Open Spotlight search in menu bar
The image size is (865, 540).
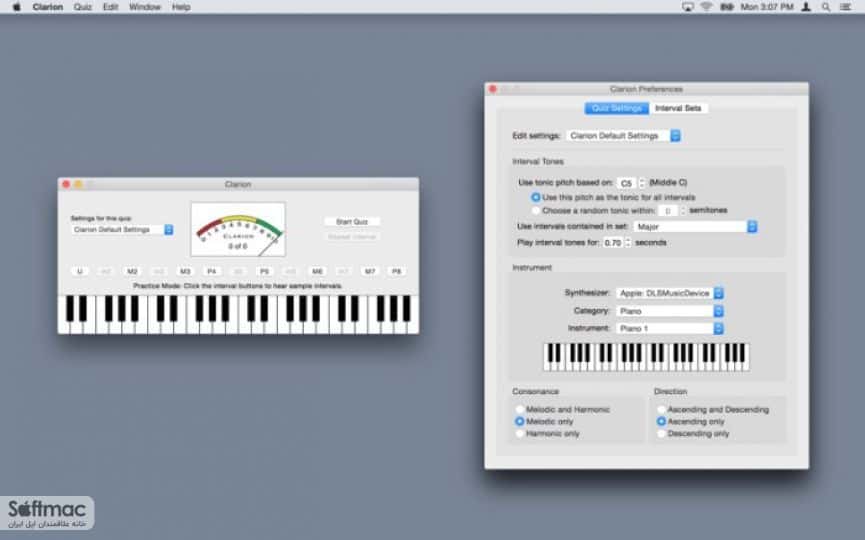pyautogui.click(x=826, y=7)
